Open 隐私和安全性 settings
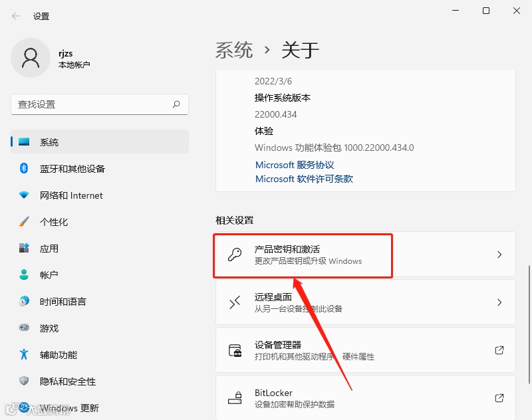 coord(100,381)
